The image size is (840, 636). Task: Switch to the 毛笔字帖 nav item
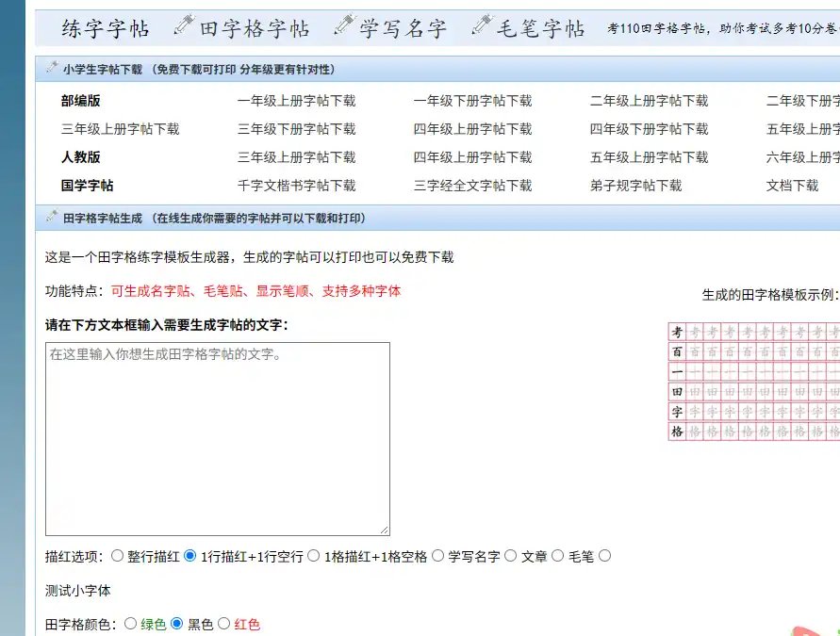tap(540, 28)
